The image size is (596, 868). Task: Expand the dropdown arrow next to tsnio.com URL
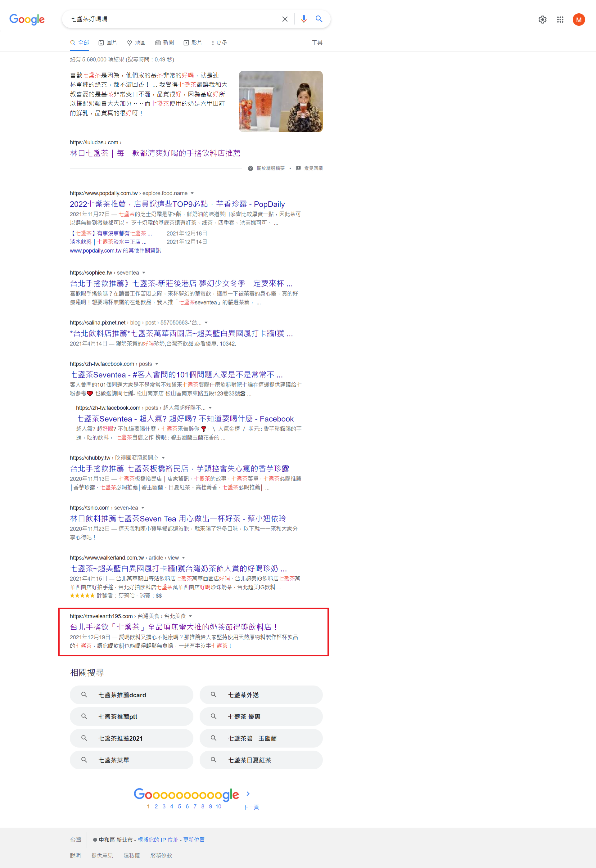pyautogui.click(x=143, y=508)
